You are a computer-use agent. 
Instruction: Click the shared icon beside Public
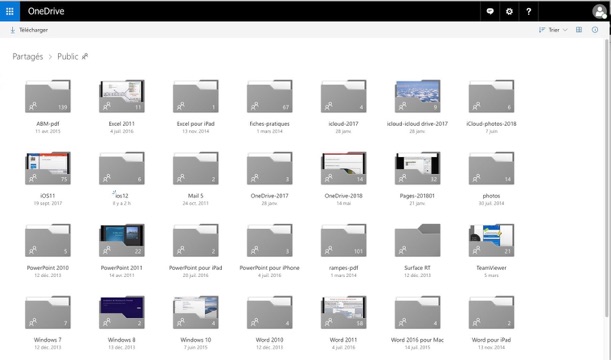tap(85, 56)
